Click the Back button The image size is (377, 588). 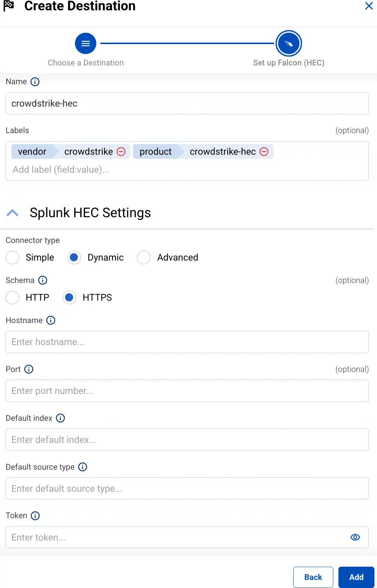[313, 577]
